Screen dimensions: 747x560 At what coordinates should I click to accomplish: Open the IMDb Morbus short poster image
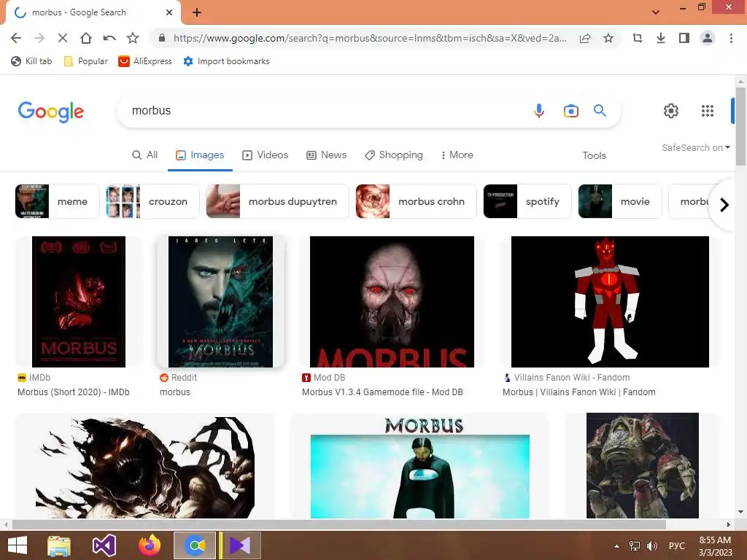[79, 302]
